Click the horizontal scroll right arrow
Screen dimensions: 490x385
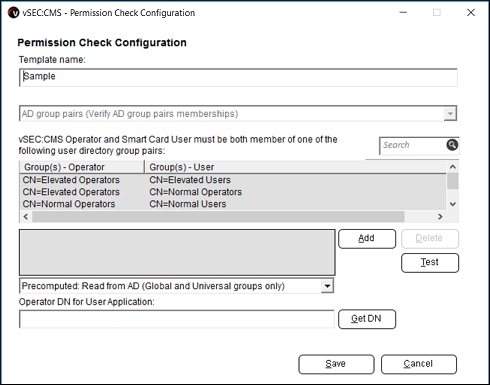pos(440,217)
